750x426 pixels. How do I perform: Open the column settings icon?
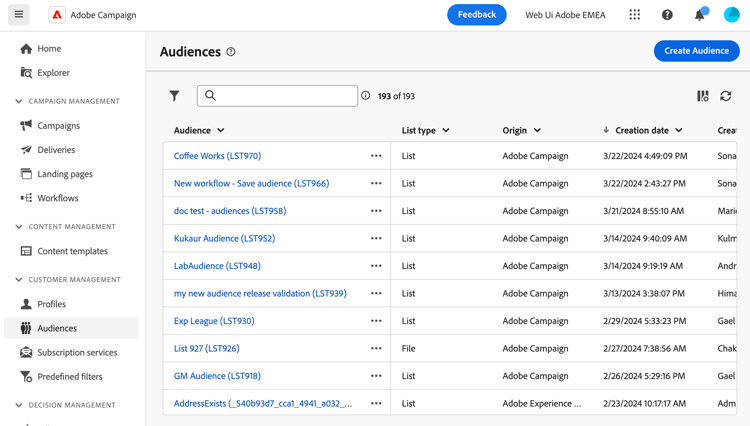click(703, 96)
